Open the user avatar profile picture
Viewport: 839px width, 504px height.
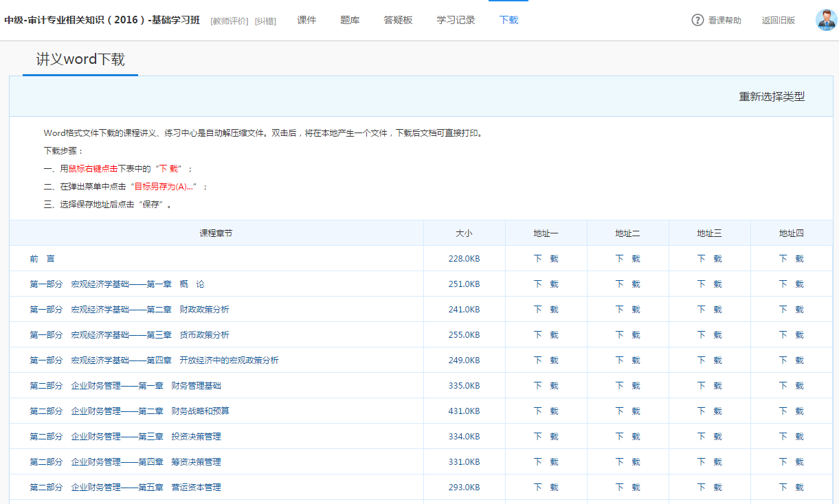pos(826,20)
